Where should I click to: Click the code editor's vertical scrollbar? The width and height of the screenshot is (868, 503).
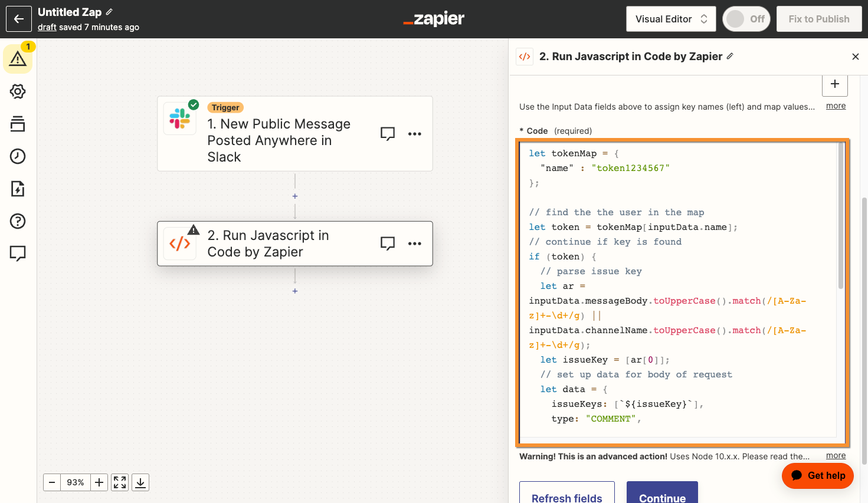[841, 216]
